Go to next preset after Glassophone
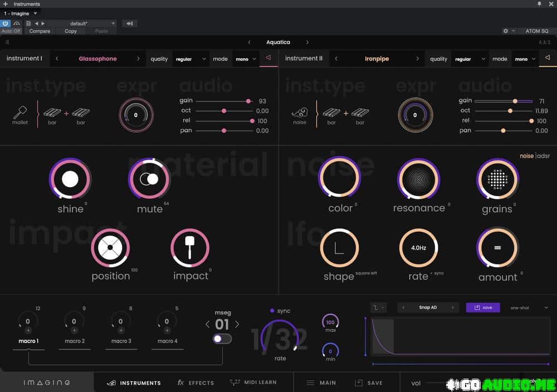 pos(138,58)
